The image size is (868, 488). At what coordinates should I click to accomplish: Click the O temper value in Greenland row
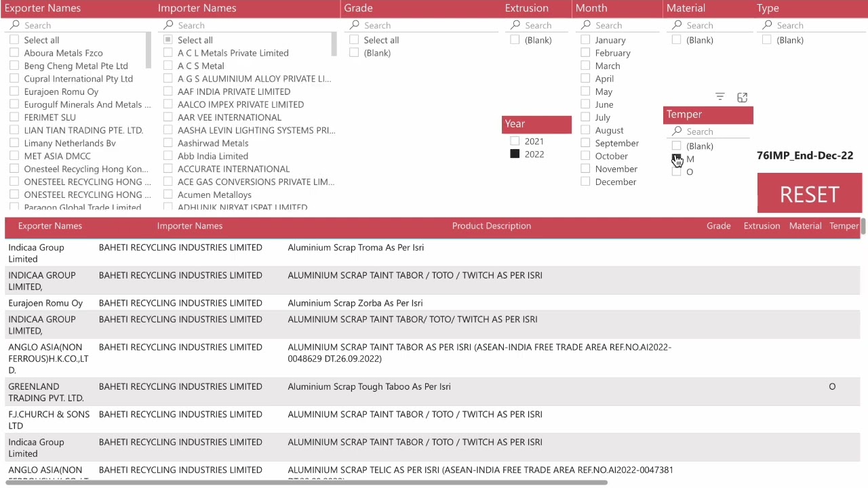coord(832,386)
